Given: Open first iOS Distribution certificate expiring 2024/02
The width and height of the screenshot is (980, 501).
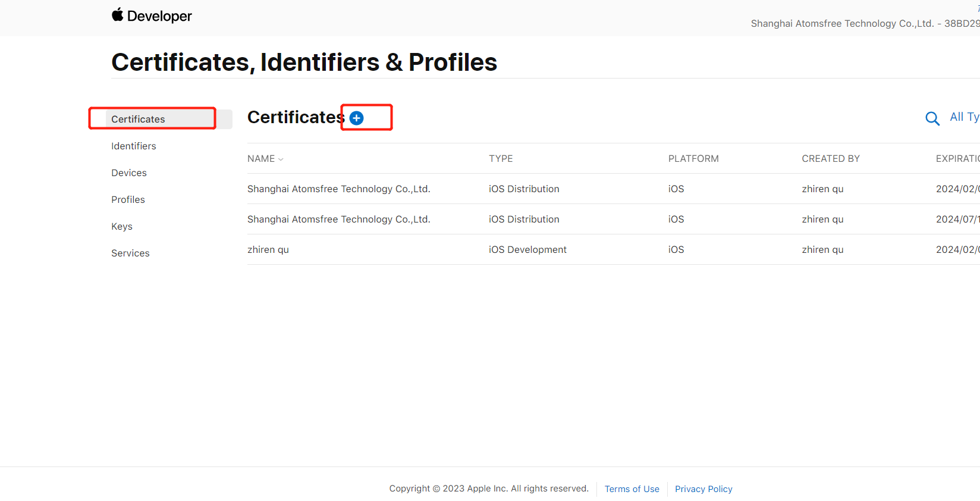Looking at the screenshot, I should [x=614, y=189].
